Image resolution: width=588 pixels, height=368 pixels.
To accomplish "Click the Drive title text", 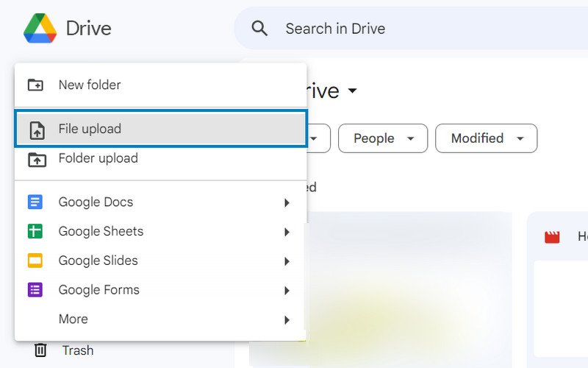I will [89, 28].
